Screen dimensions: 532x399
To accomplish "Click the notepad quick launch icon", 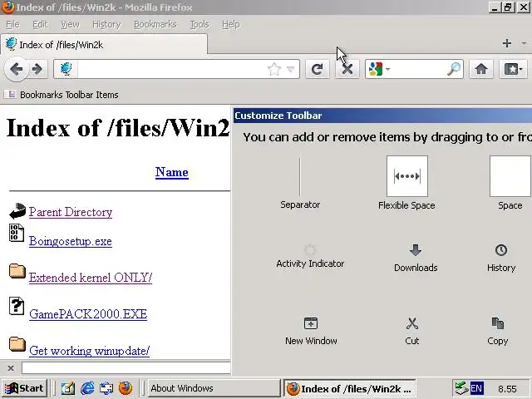I will [68, 388].
